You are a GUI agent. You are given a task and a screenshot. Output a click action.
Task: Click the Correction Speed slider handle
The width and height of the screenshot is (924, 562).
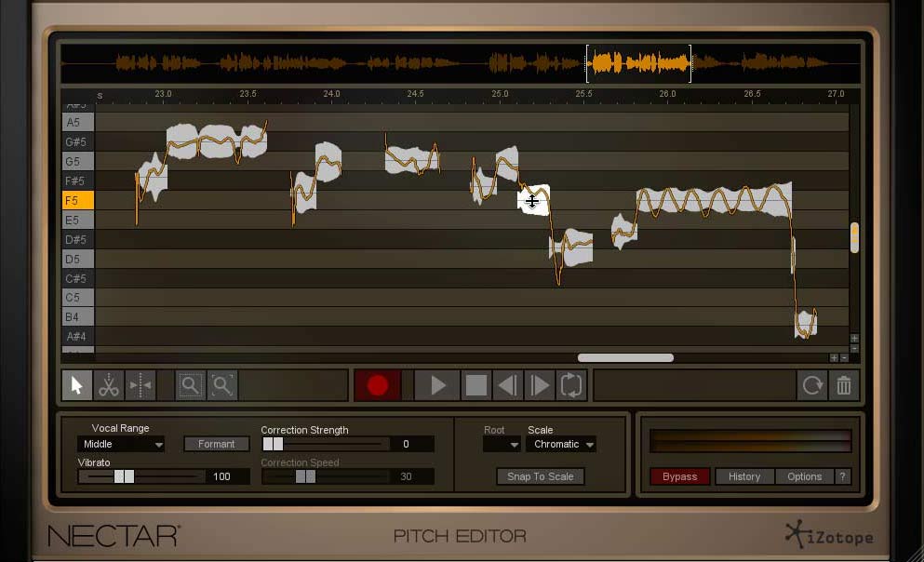(x=306, y=476)
